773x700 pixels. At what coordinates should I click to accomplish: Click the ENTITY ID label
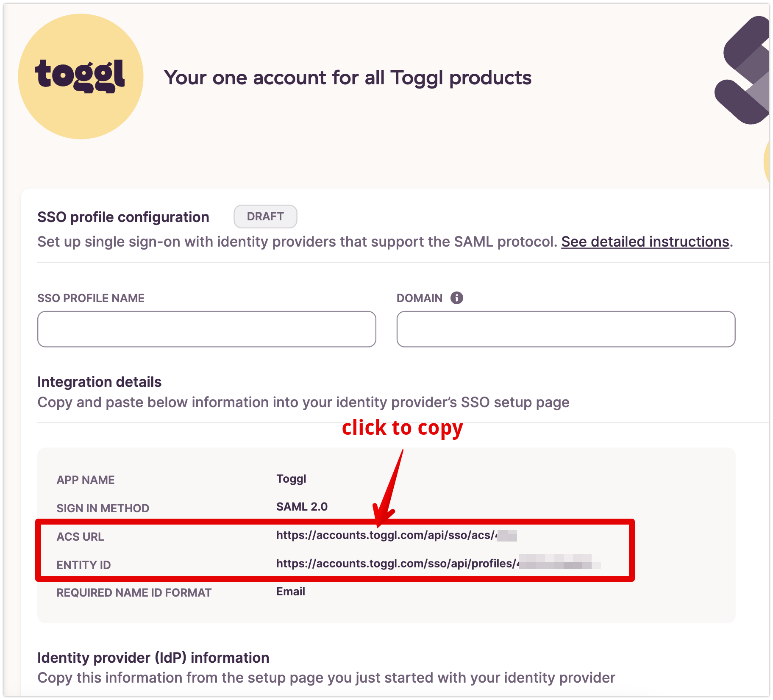[83, 565]
